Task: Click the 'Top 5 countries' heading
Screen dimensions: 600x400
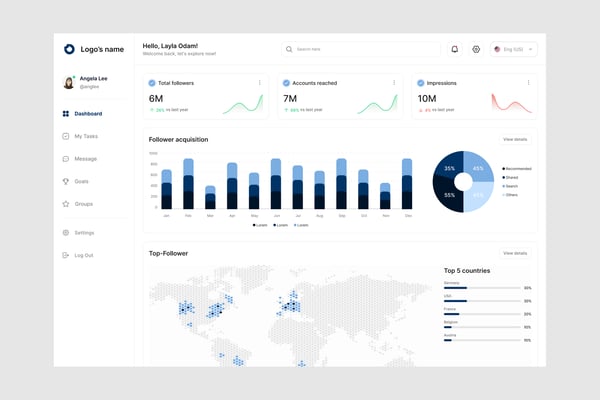Action: point(467,270)
